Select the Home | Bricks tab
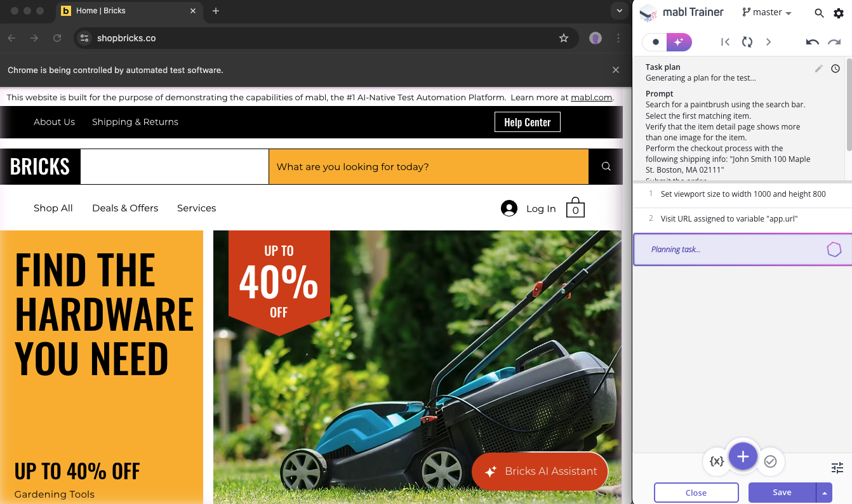852x504 pixels. (129, 11)
